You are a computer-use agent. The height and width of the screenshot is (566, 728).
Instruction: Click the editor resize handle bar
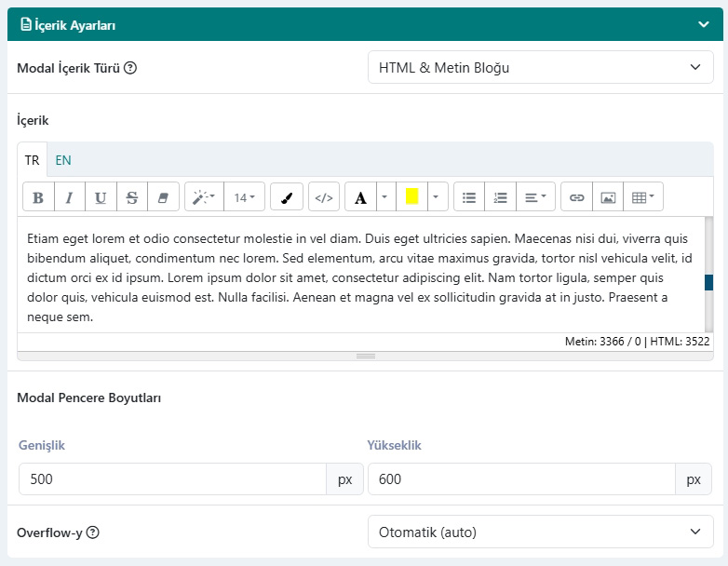pos(365,357)
